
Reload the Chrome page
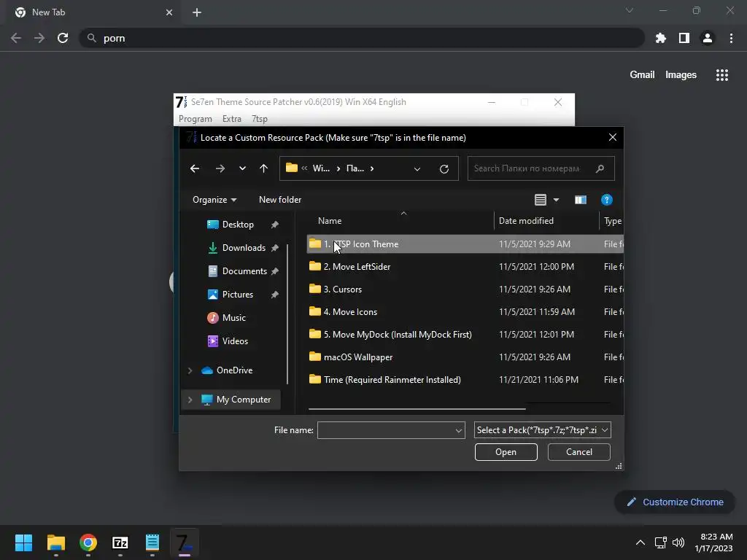pyautogui.click(x=63, y=38)
